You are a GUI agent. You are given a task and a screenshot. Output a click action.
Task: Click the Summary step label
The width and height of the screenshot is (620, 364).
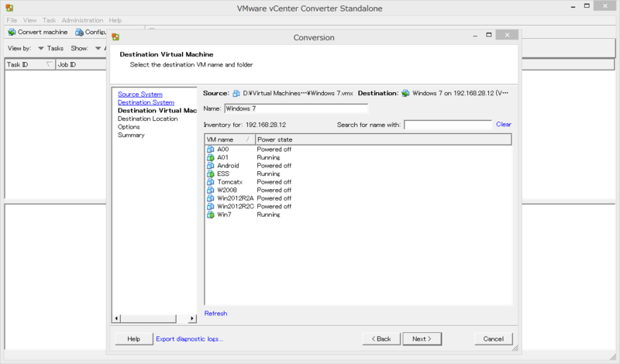pyautogui.click(x=131, y=136)
